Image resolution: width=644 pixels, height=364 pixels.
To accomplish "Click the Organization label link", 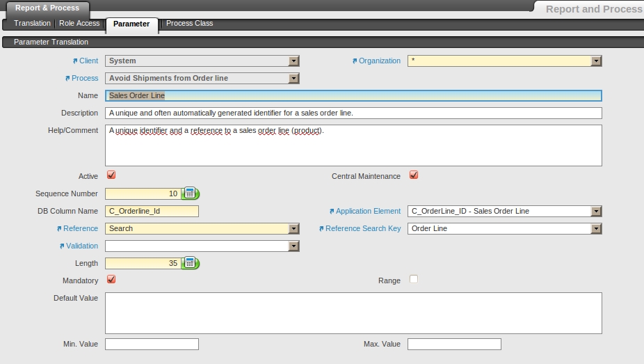I will point(380,61).
